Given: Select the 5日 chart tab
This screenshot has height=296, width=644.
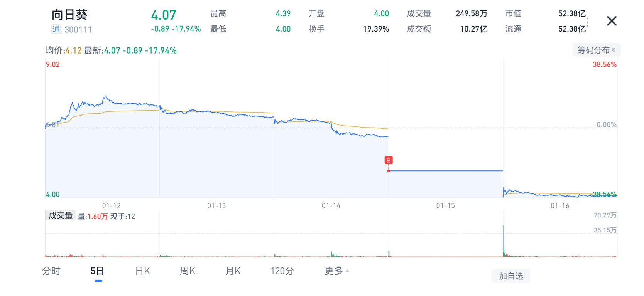Looking at the screenshot, I should [97, 271].
